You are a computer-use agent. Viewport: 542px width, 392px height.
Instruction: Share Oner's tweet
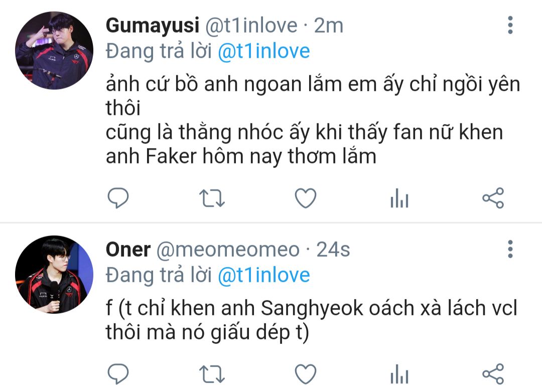tap(493, 373)
